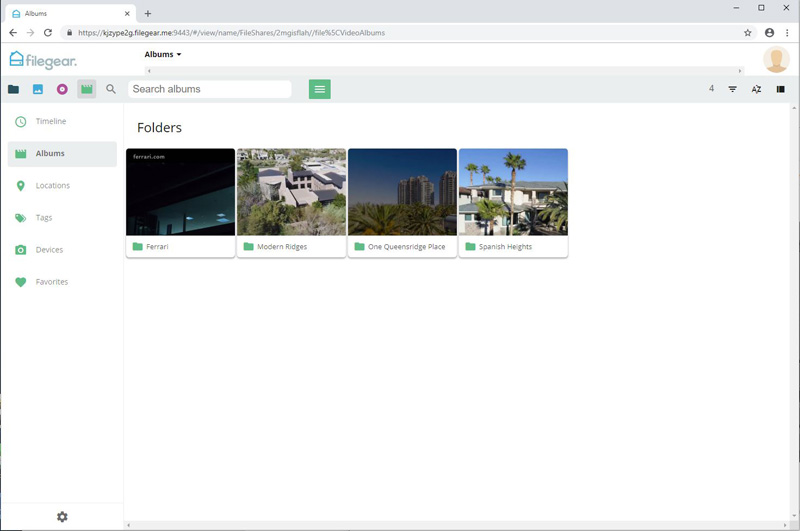Click the Search albums input field
Screen dimensions: 800x531
pos(210,89)
